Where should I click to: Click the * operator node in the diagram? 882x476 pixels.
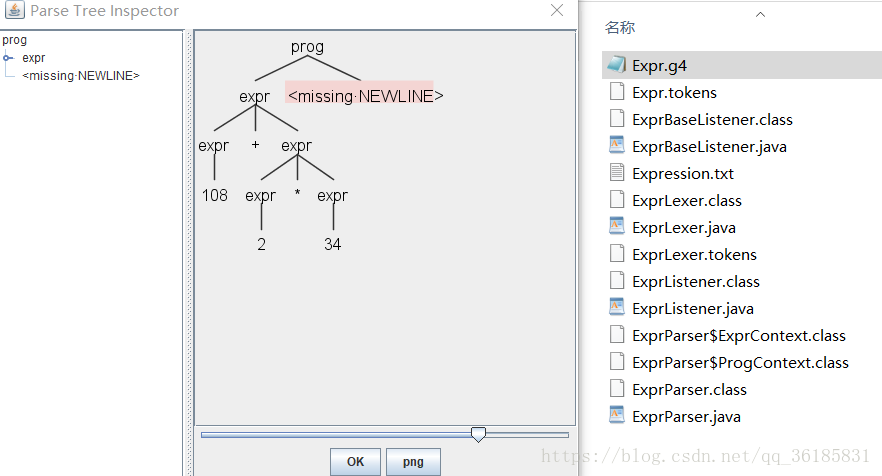point(298,194)
